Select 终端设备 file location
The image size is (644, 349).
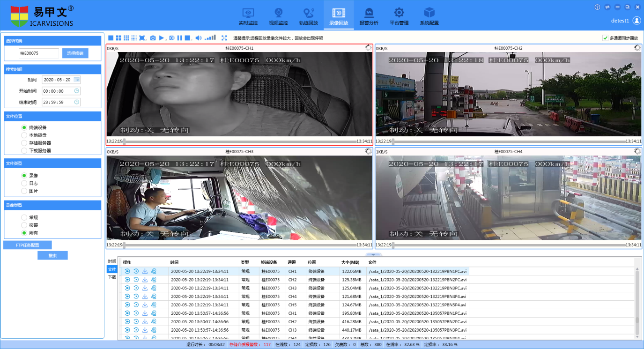pos(24,127)
